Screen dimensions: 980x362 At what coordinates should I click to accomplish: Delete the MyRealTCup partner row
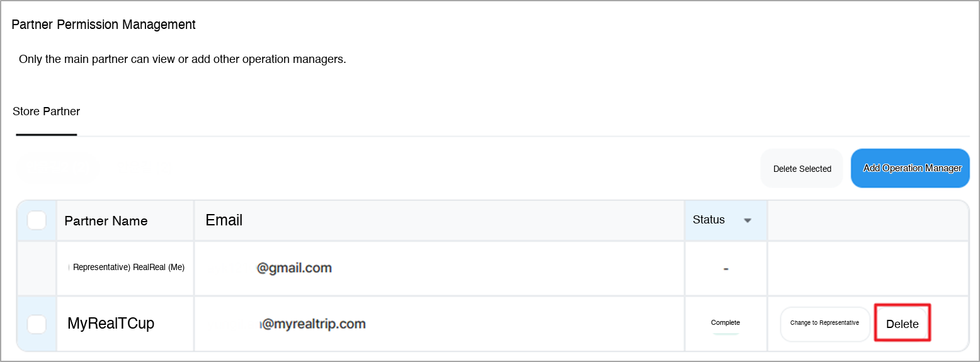click(902, 324)
